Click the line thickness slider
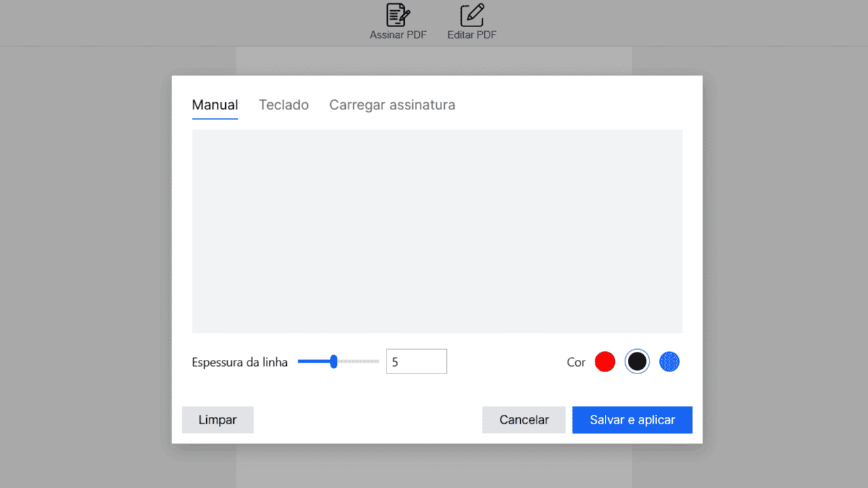Viewport: 868px width, 488px height. pos(338,362)
